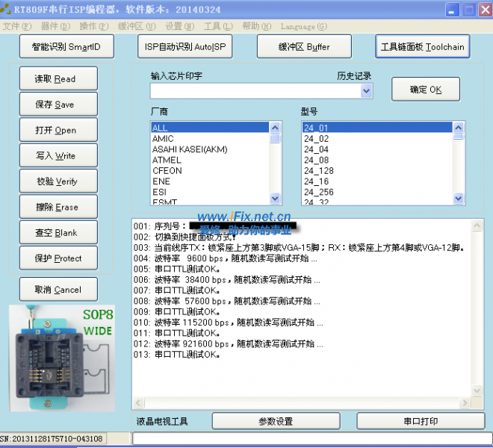Image resolution: width=493 pixels, height=448 pixels.
Task: Click the 串口打印 serial print button
Action: tap(421, 421)
